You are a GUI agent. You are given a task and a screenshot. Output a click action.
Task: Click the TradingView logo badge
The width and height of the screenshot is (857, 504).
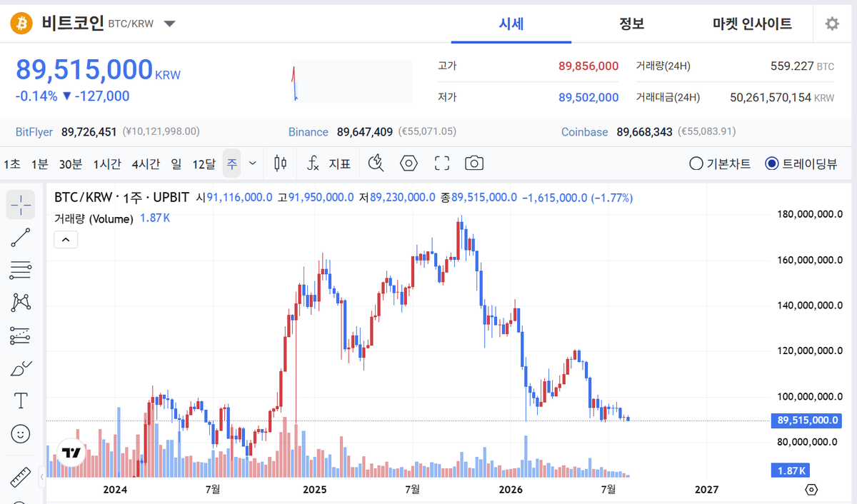tap(71, 452)
